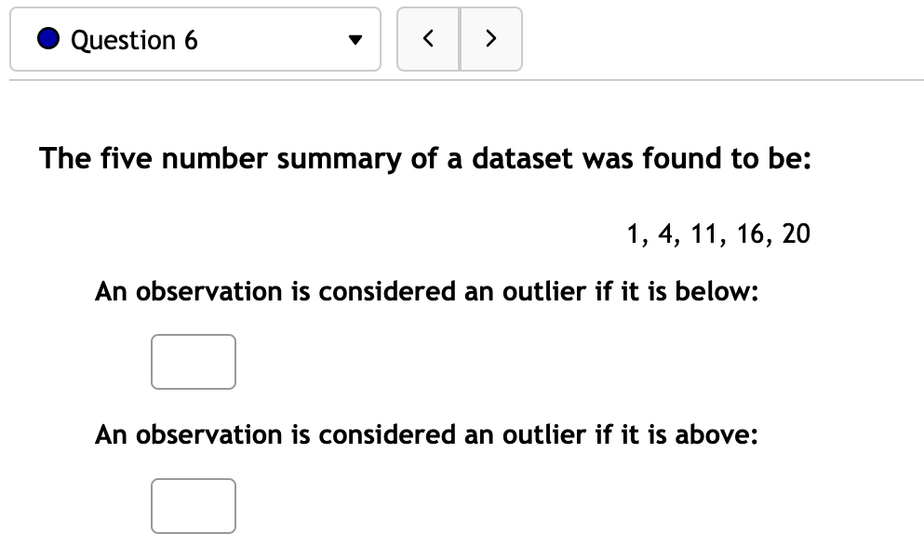The height and width of the screenshot is (560, 924).
Task: Click the text asking about outliers below
Action: pyautogui.click(x=427, y=291)
